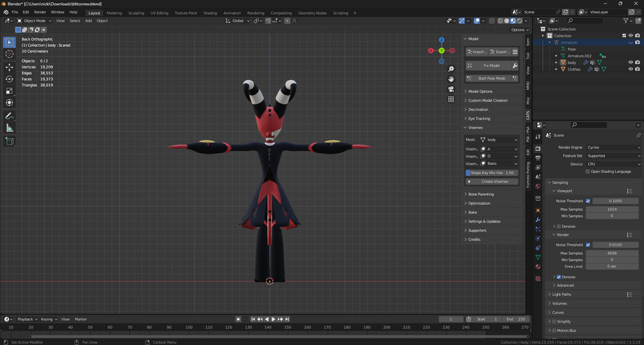Choose the Measure tool

(x=10, y=128)
